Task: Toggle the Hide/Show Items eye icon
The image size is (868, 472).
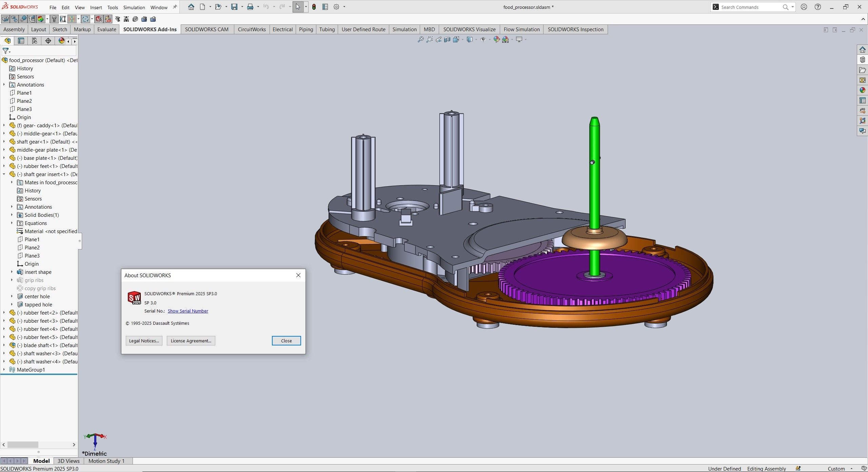Action: [484, 40]
